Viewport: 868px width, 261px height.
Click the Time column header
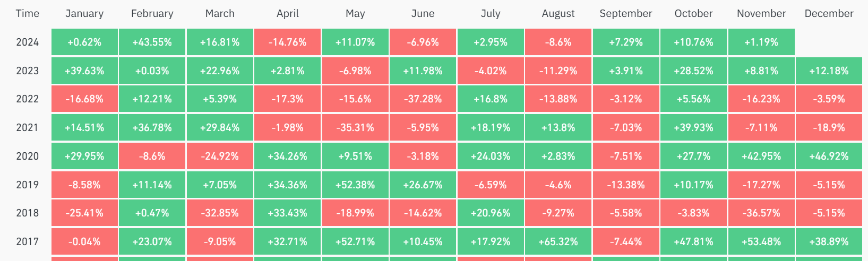coord(27,14)
